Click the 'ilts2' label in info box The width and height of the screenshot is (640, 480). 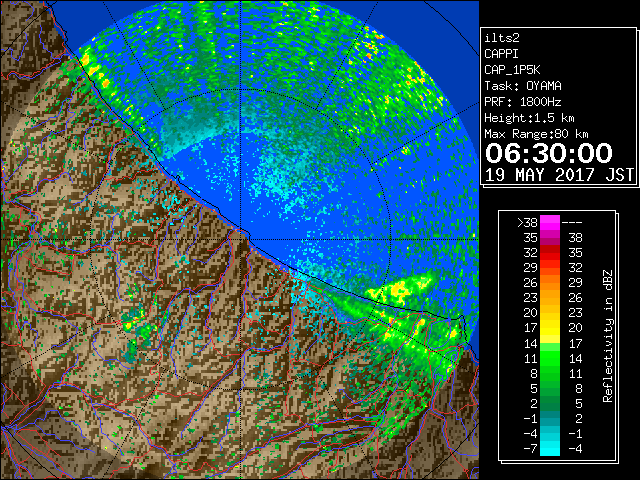502,38
